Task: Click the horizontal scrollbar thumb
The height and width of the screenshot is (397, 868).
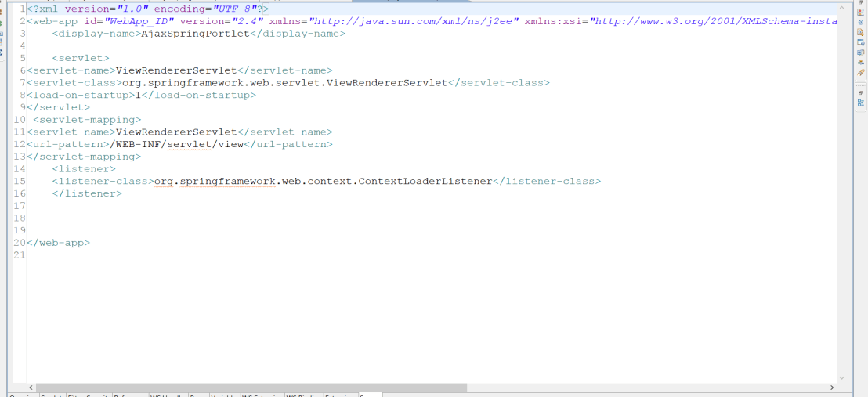Action: click(251, 388)
